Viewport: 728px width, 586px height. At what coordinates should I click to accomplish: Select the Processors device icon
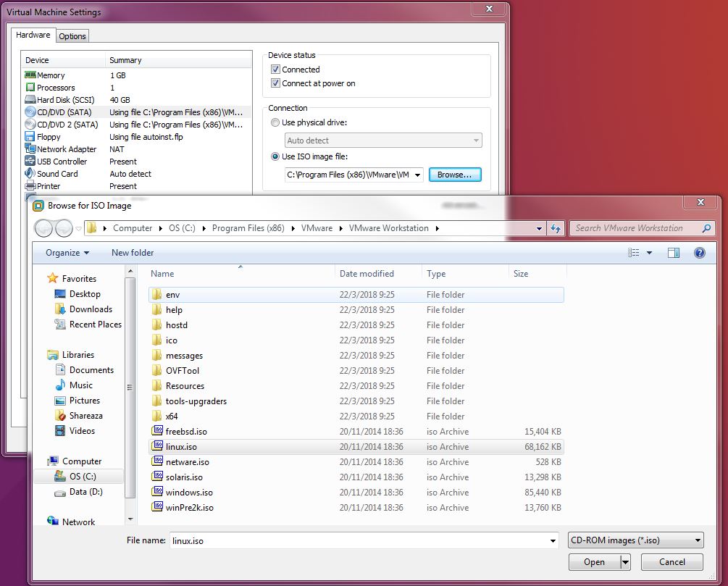coord(30,88)
